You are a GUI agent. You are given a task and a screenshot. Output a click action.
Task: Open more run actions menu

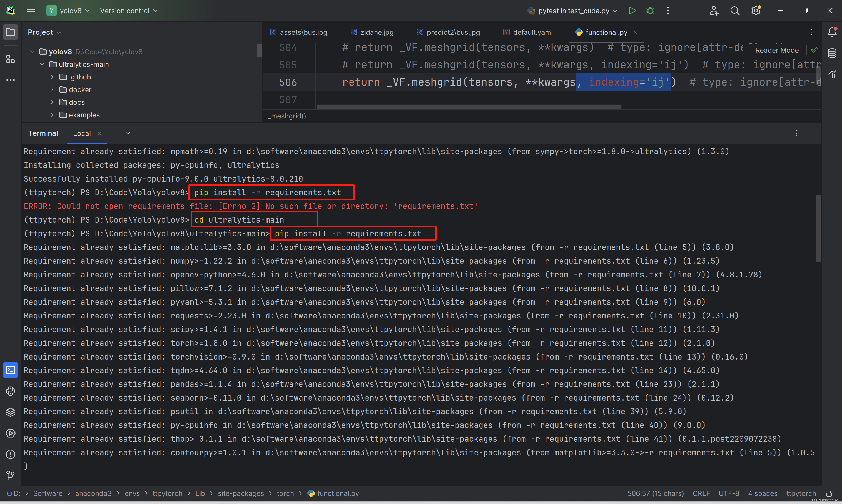point(668,11)
